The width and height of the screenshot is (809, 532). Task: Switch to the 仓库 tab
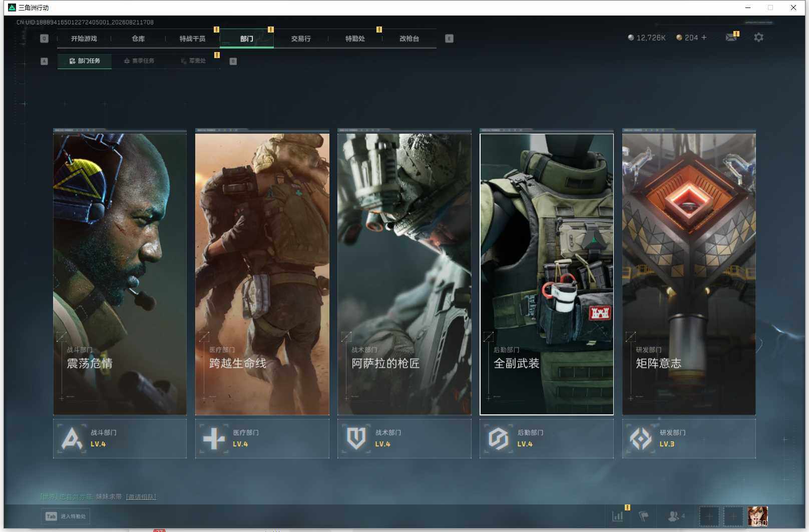[x=138, y=39]
